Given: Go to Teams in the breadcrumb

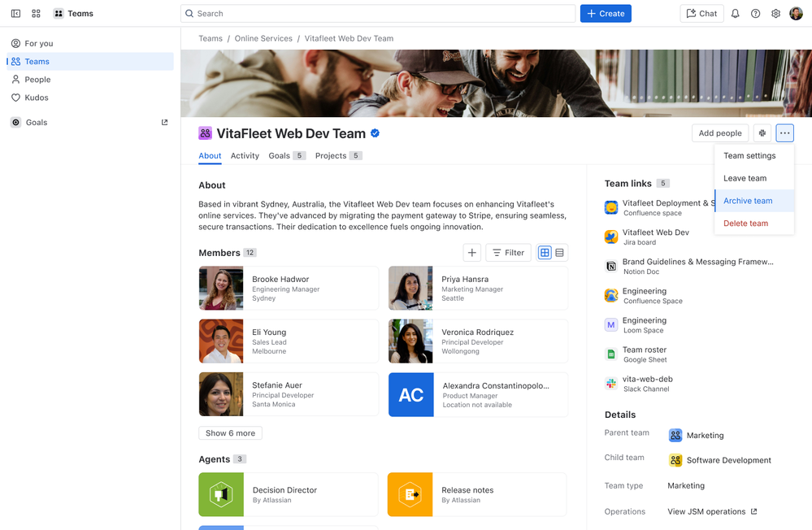Looking at the screenshot, I should click(211, 38).
